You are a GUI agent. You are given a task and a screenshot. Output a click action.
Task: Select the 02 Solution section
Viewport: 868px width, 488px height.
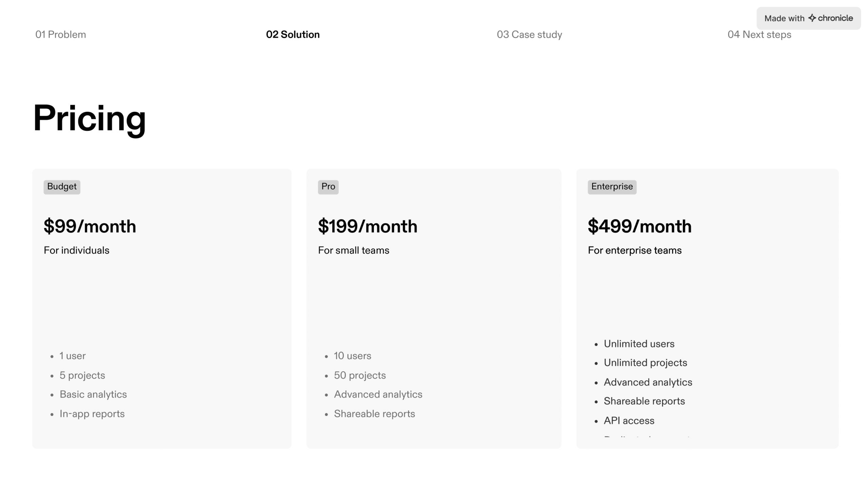pyautogui.click(x=293, y=34)
